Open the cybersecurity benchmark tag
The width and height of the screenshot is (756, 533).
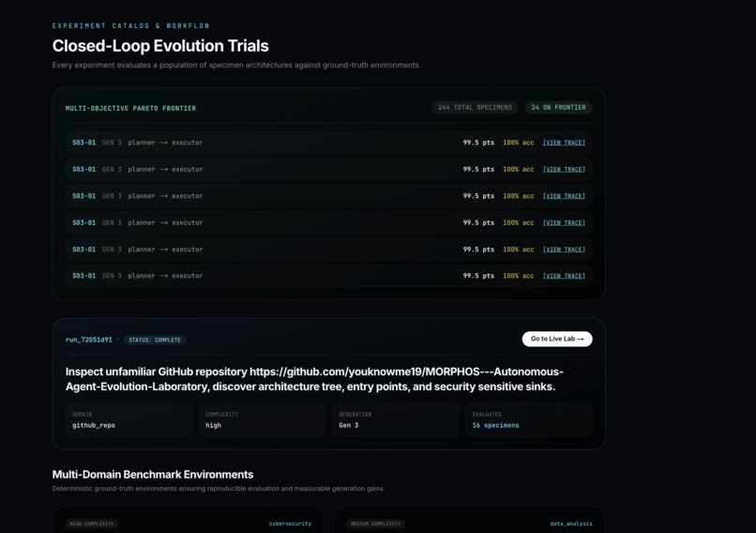pyautogui.click(x=290, y=524)
